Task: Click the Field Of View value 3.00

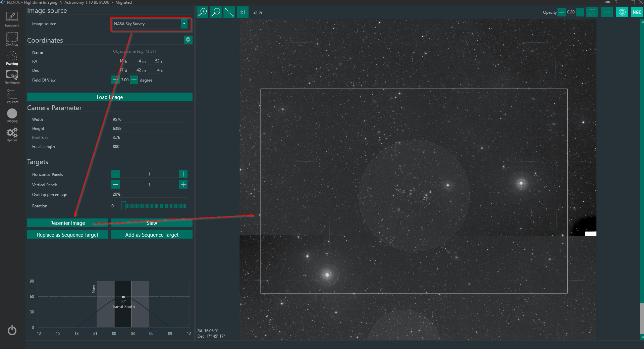Action: click(x=125, y=80)
